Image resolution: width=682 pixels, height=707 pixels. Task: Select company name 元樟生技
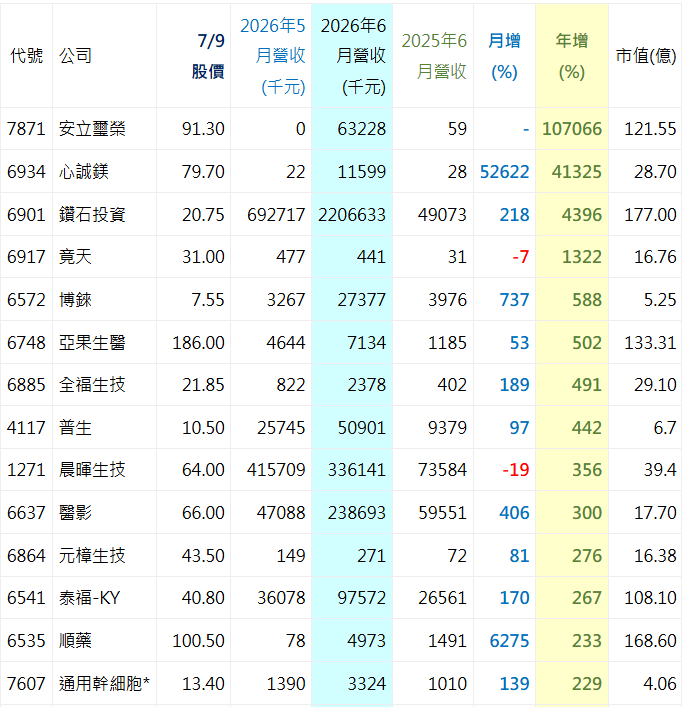click(x=92, y=556)
